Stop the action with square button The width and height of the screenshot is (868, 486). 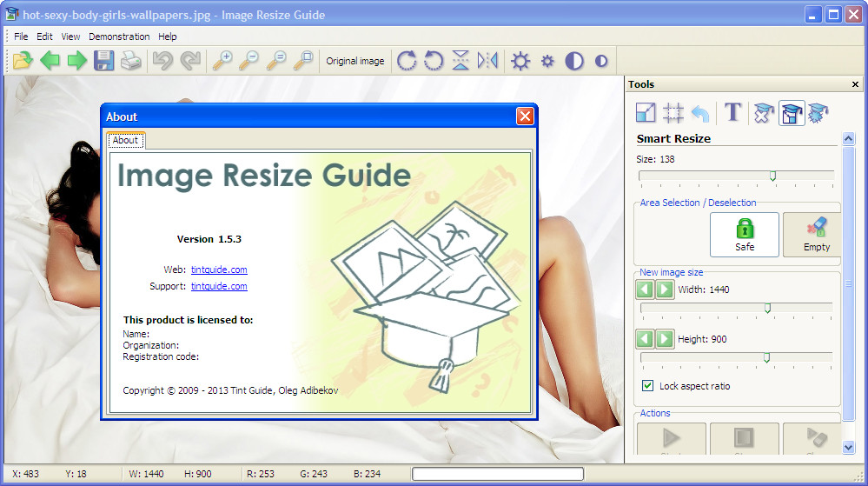pyautogui.click(x=745, y=439)
